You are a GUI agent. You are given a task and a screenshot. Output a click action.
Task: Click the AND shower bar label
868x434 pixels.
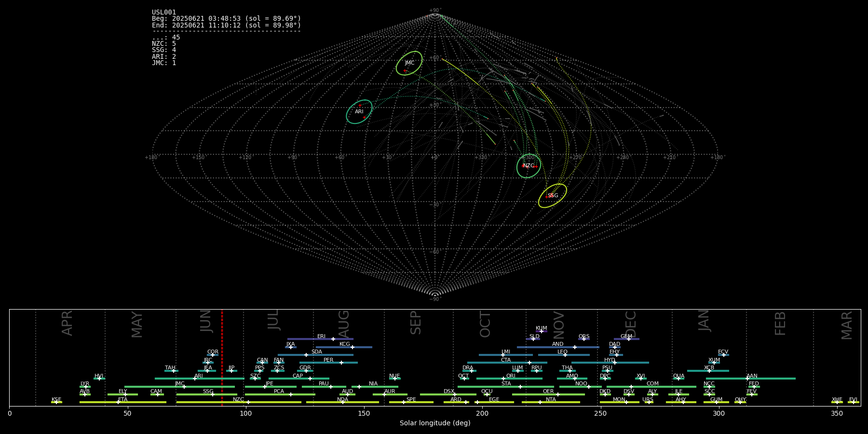click(558, 344)
